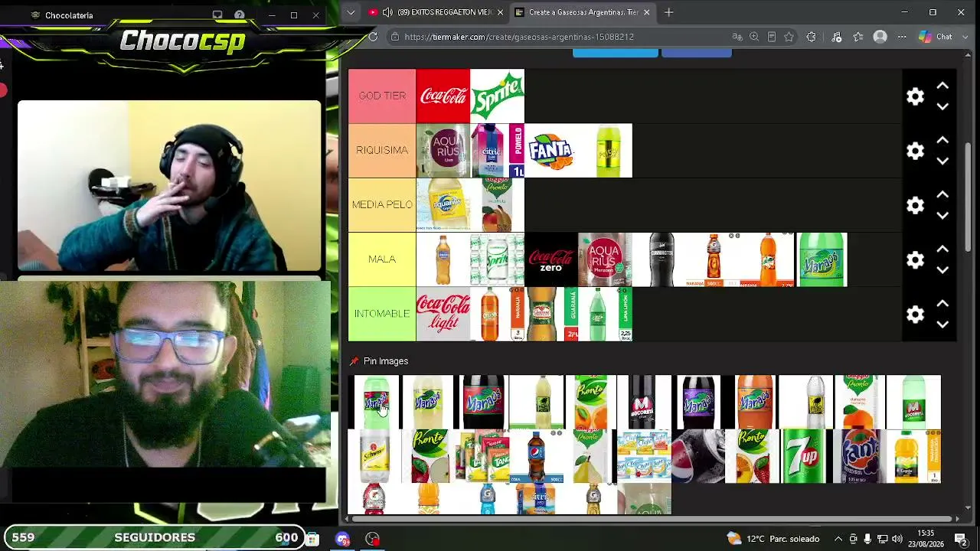Toggle Pin Images option
980x551 pixels.
(x=379, y=361)
